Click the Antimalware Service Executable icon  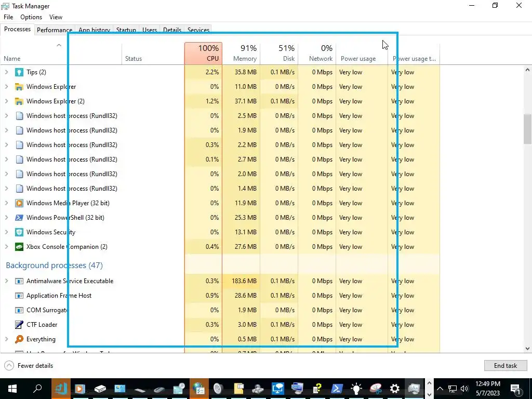pyautogui.click(x=19, y=281)
